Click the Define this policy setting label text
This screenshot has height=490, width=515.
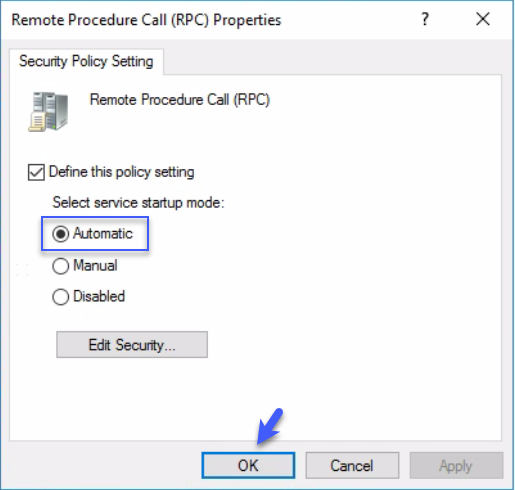point(121,172)
